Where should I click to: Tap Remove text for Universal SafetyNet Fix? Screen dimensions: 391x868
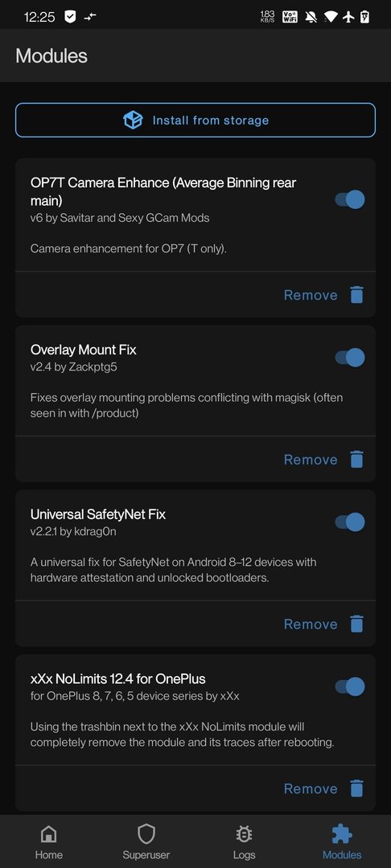tap(311, 624)
